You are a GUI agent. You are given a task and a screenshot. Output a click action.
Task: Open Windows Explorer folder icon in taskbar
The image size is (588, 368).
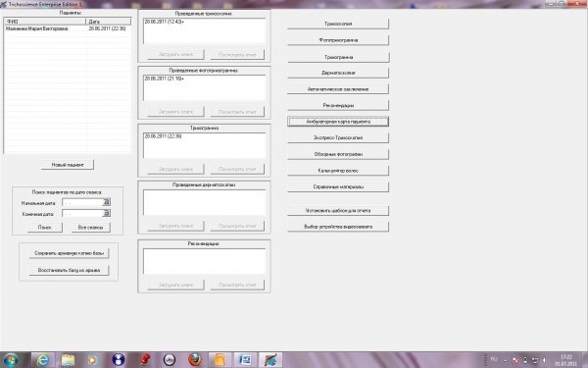click(69, 360)
